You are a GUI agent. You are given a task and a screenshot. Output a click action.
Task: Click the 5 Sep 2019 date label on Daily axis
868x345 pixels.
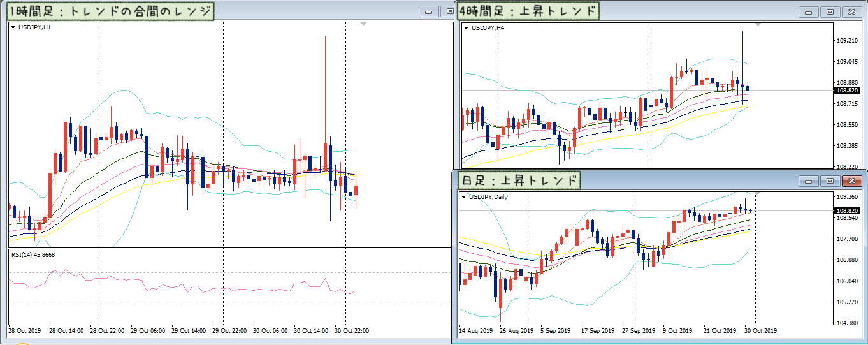(556, 331)
